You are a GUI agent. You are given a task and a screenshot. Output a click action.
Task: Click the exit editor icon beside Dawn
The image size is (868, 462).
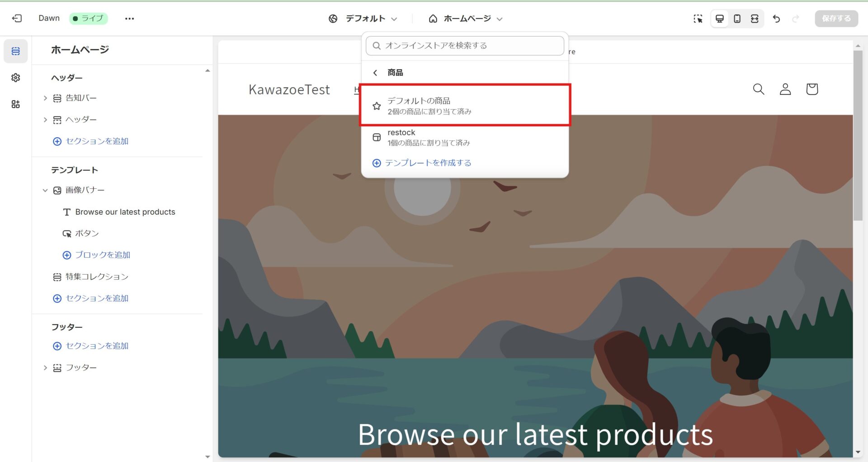tap(17, 19)
